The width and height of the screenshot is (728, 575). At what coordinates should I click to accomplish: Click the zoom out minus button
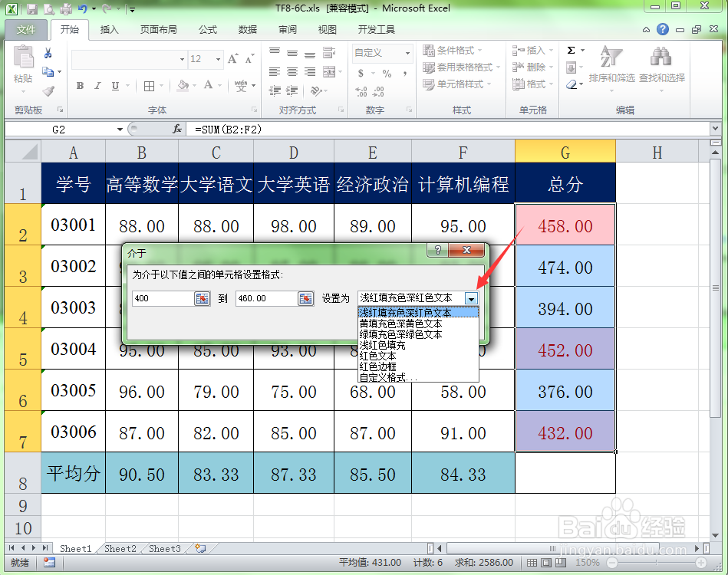[612, 563]
